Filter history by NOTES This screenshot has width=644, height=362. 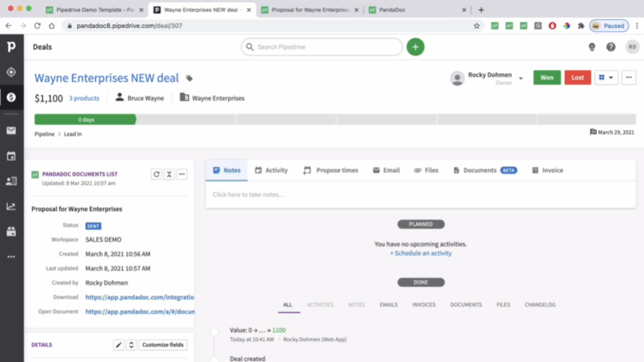[356, 304]
